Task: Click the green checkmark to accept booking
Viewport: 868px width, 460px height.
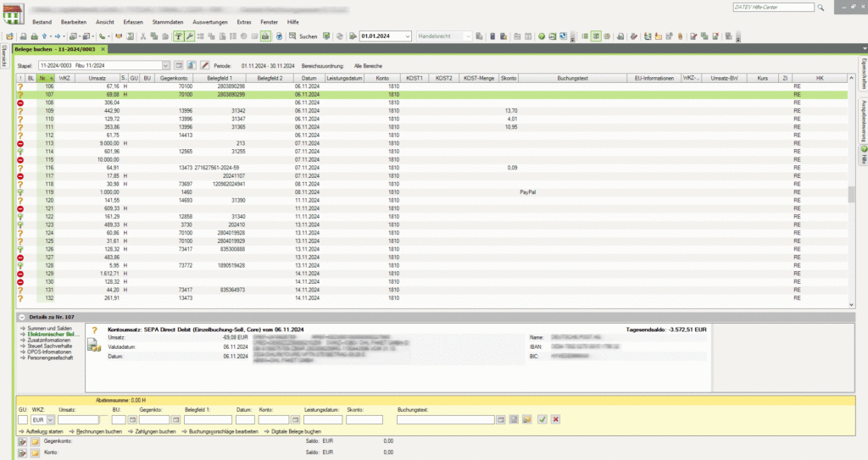Action: tap(542, 419)
